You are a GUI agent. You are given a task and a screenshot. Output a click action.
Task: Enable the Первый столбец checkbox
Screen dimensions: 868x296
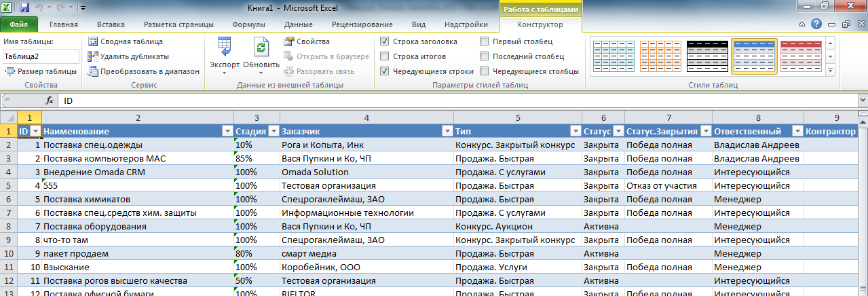[485, 41]
